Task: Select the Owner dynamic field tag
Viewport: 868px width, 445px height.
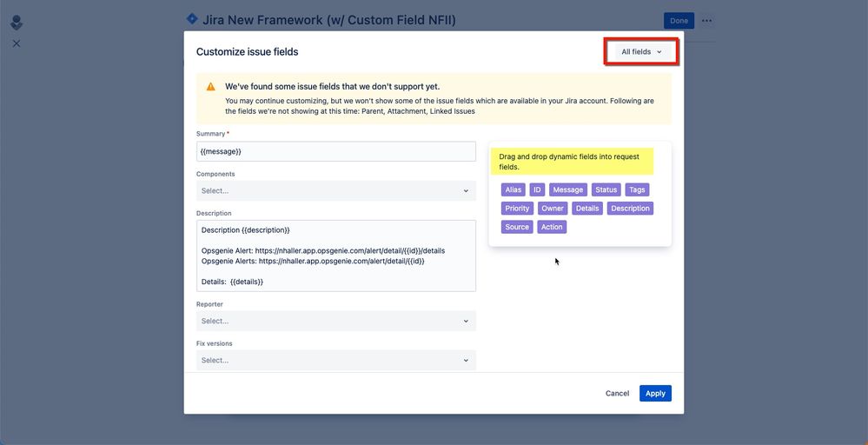Action: click(x=553, y=209)
